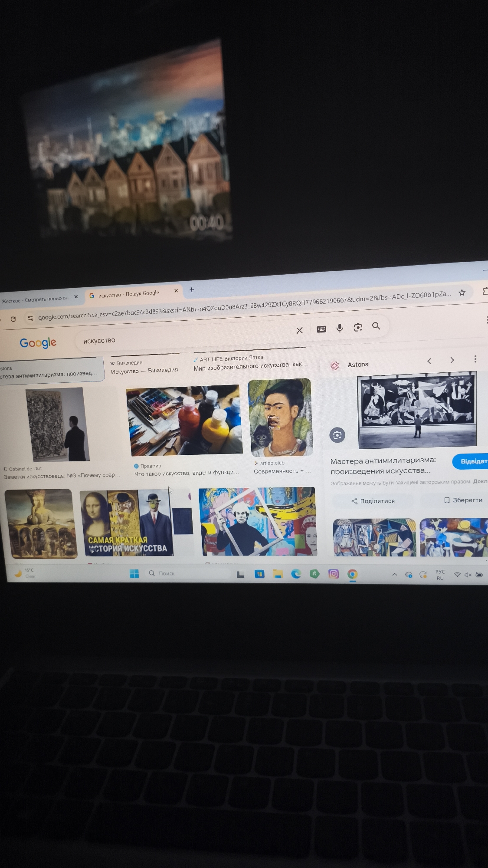Open weather widget showing 15°C
This screenshot has width=488, height=868.
(25, 573)
